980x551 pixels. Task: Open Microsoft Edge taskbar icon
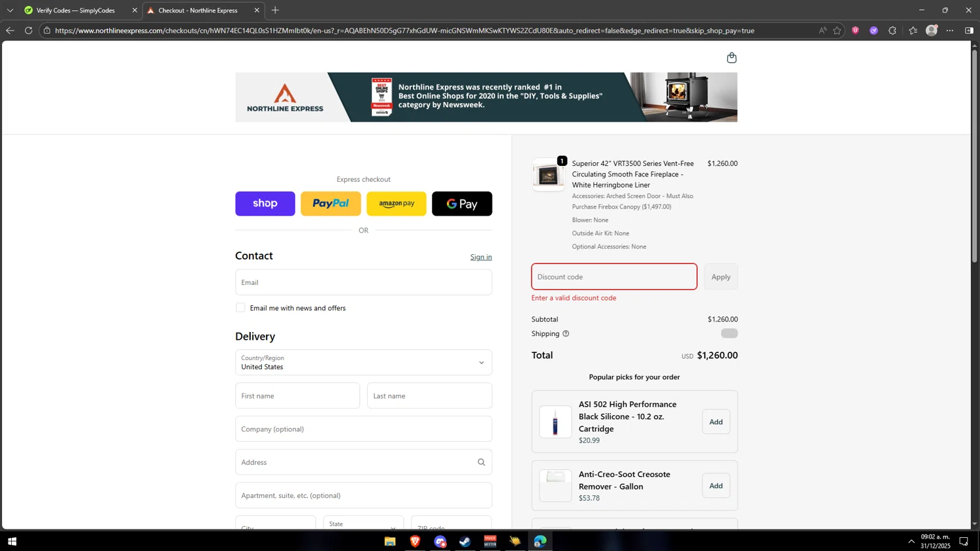click(x=540, y=541)
